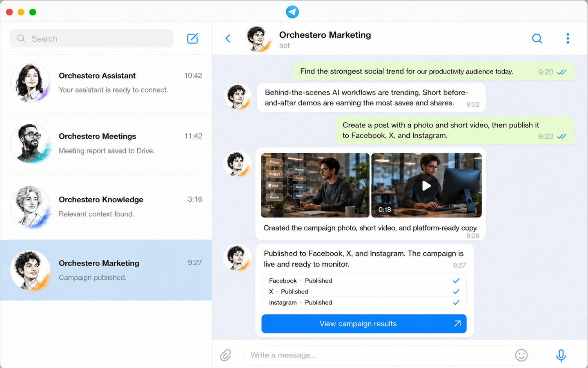Open the Orchestero Knowledge chat

click(106, 208)
